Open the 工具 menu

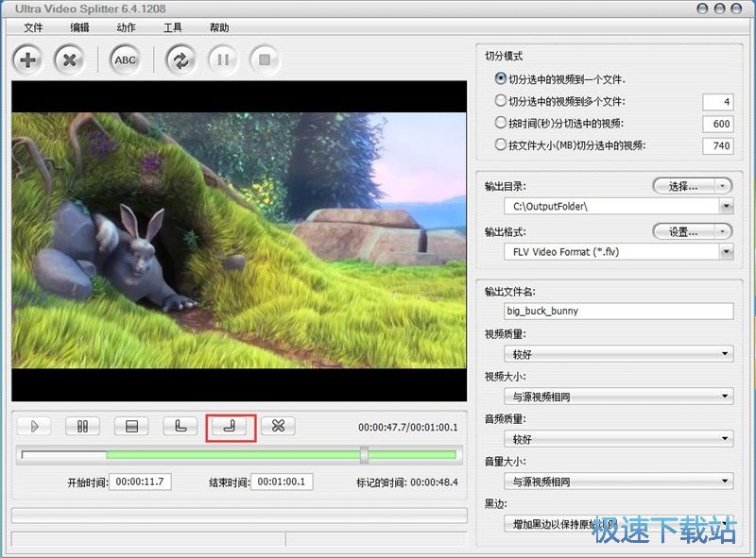173,27
